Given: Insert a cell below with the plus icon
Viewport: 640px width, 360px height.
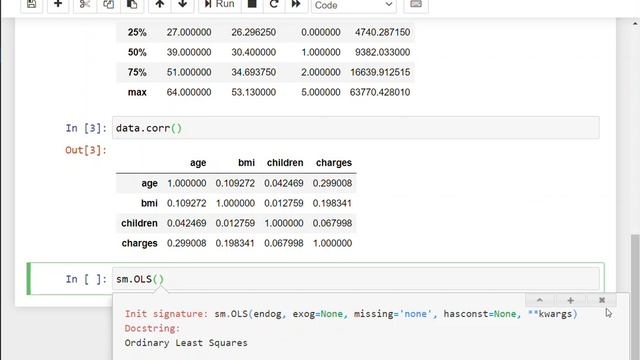Looking at the screenshot, I should pyautogui.click(x=58, y=4).
